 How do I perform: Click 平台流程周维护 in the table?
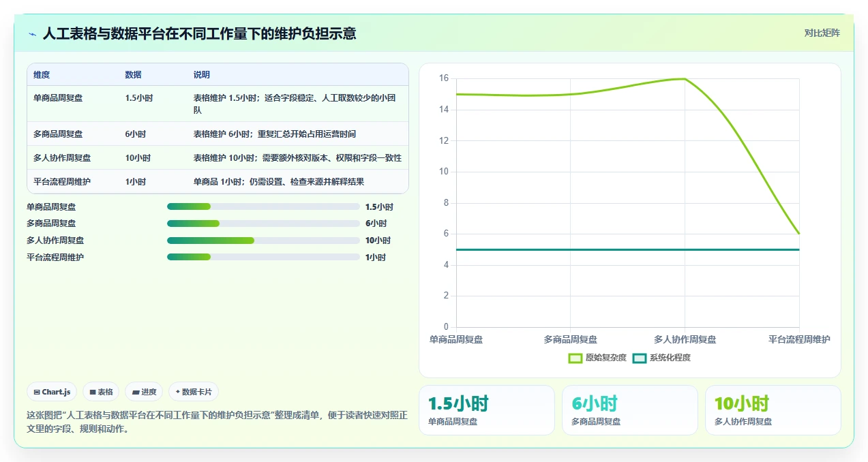(x=62, y=182)
